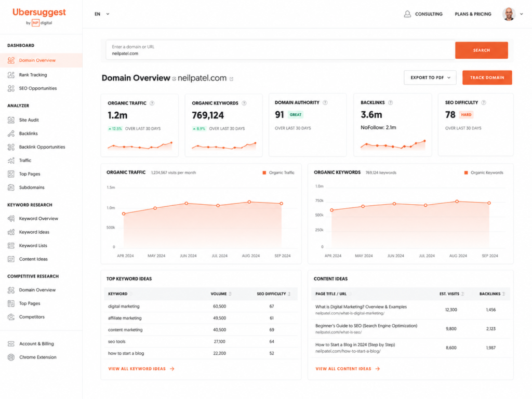Click the Organic Traffic help question icon

click(x=152, y=103)
